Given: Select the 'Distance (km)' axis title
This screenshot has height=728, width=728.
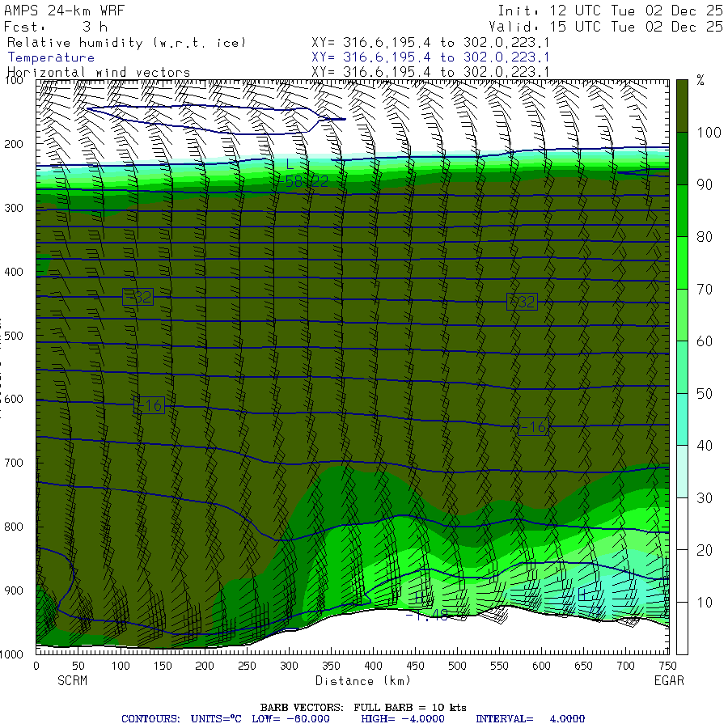Looking at the screenshot, I should pyautogui.click(x=363, y=681).
